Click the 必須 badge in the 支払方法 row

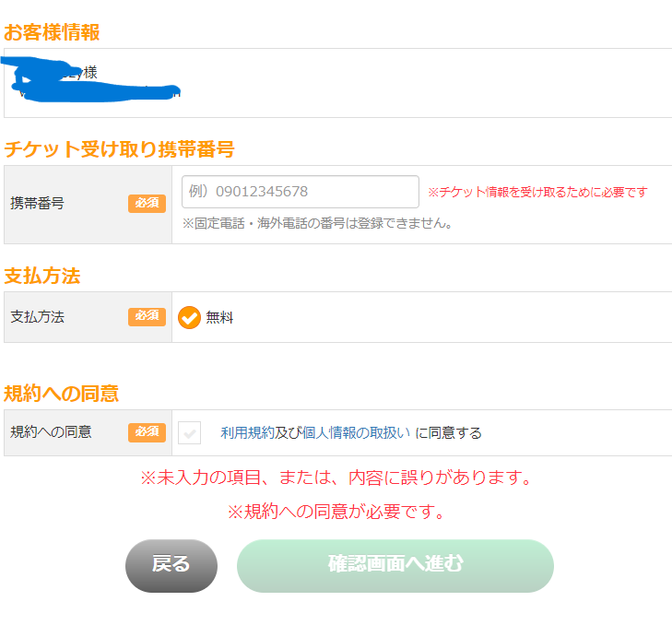pos(147,317)
